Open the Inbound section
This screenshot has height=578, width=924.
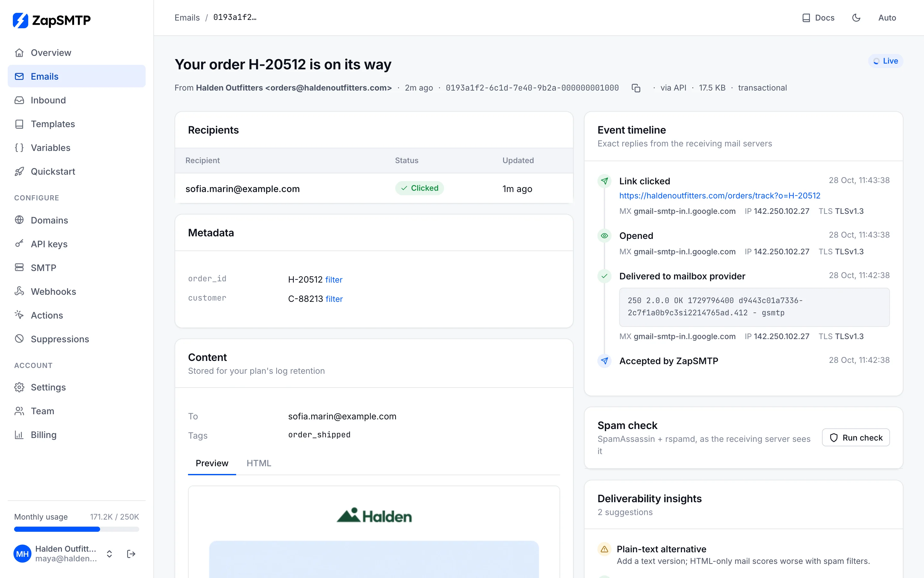pyautogui.click(x=76, y=100)
